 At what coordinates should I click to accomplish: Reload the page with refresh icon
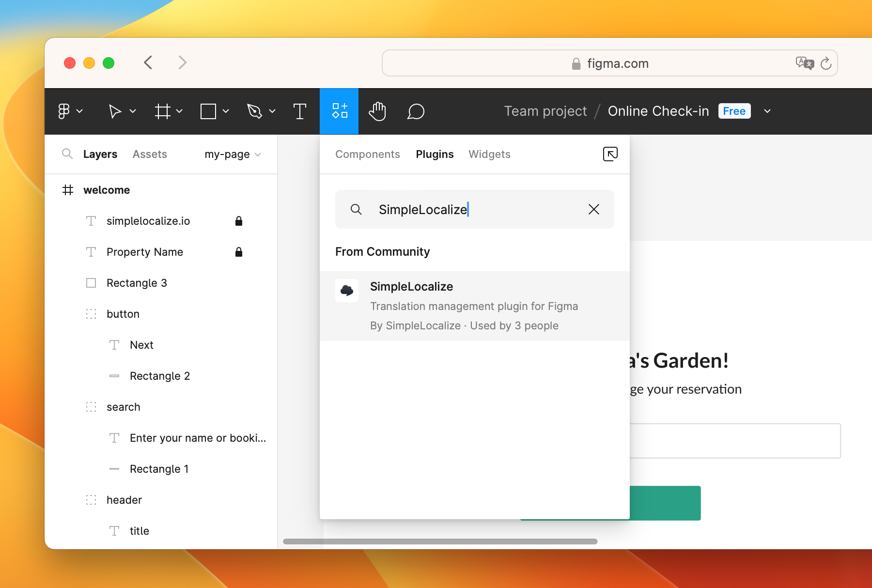pyautogui.click(x=826, y=63)
